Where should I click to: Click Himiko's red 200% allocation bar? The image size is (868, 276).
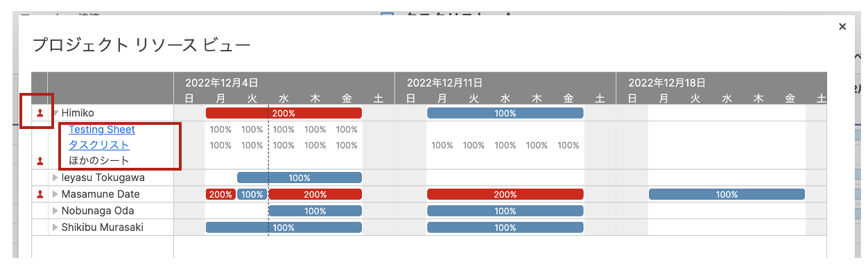tap(284, 113)
